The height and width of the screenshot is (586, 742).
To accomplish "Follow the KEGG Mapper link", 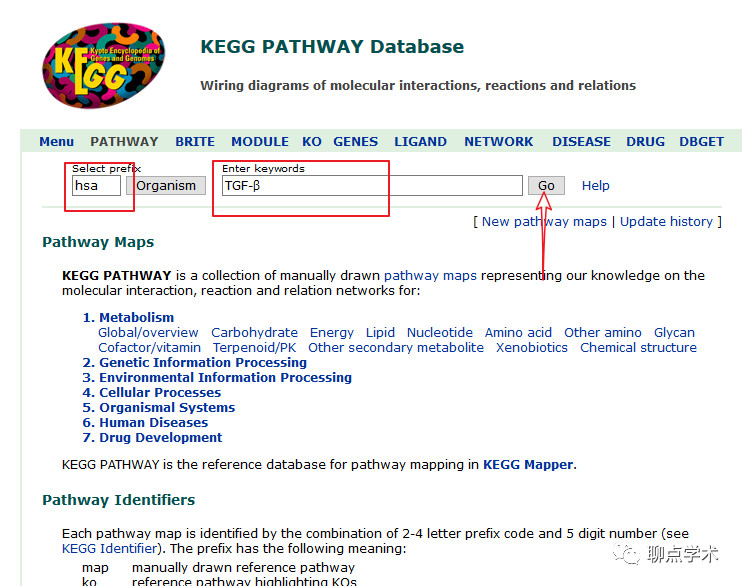I will pyautogui.click(x=528, y=465).
